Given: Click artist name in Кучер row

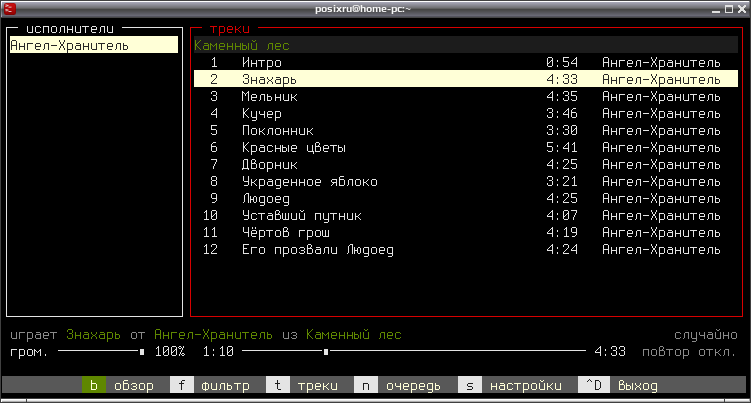Looking at the screenshot, I should point(661,114).
